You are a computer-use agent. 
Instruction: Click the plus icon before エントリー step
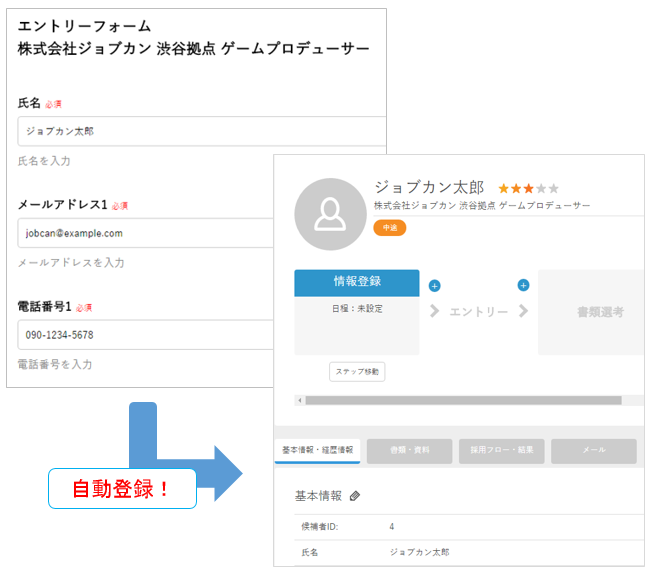[434, 285]
